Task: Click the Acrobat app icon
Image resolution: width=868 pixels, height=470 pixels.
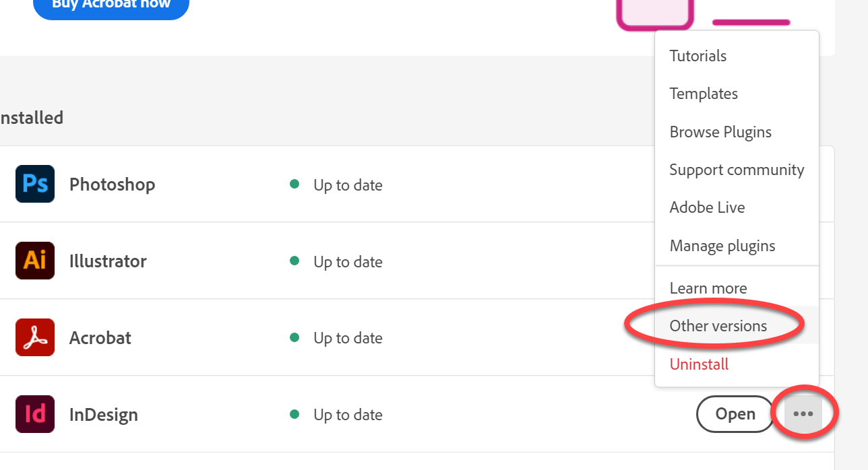Action: tap(35, 337)
